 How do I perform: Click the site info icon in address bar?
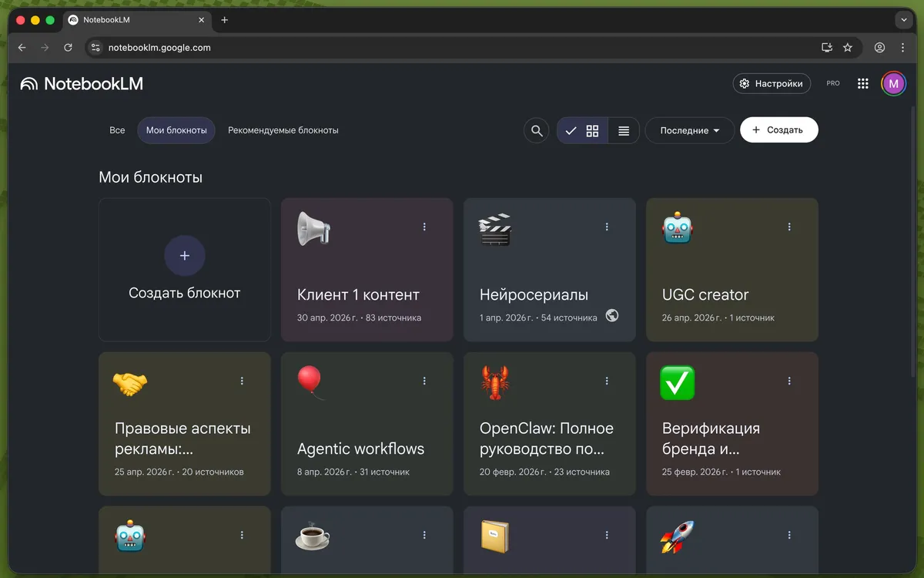click(95, 47)
